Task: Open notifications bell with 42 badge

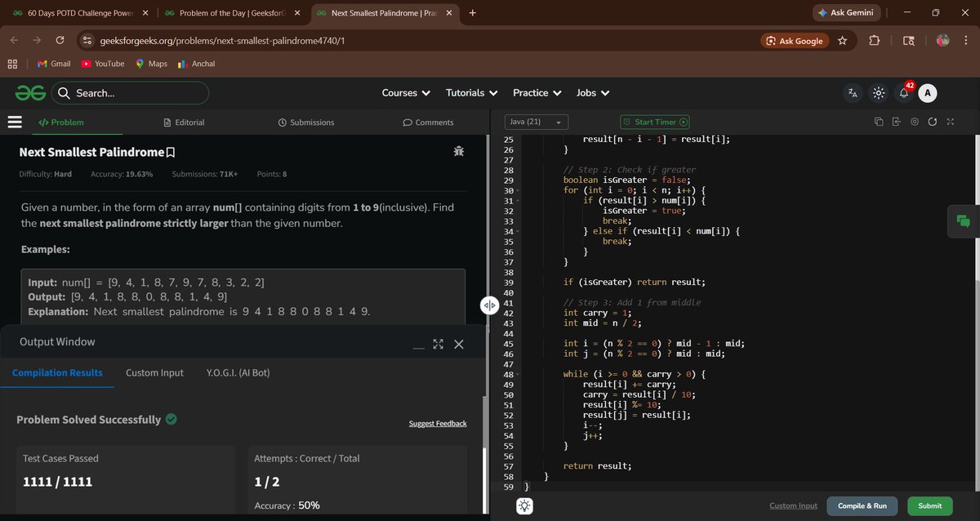Action: [904, 93]
